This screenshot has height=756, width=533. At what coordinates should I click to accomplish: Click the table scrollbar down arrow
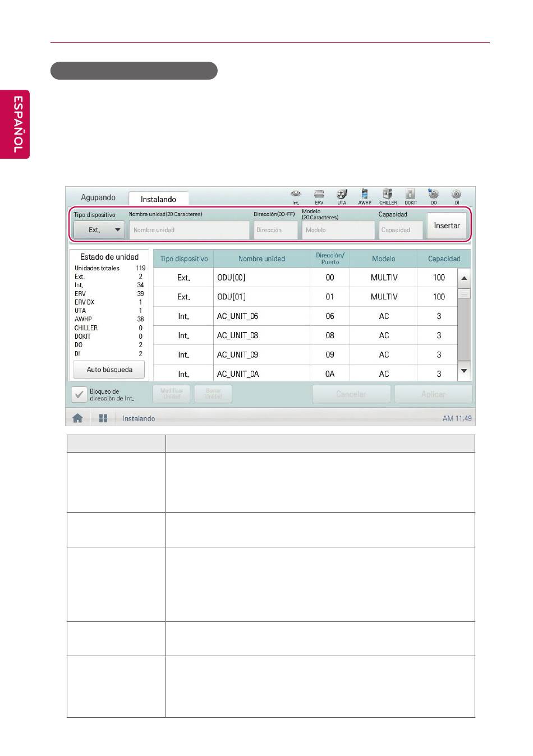tap(464, 371)
